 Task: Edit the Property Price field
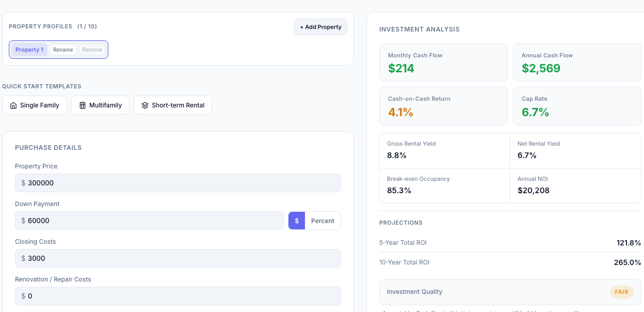pos(178,183)
